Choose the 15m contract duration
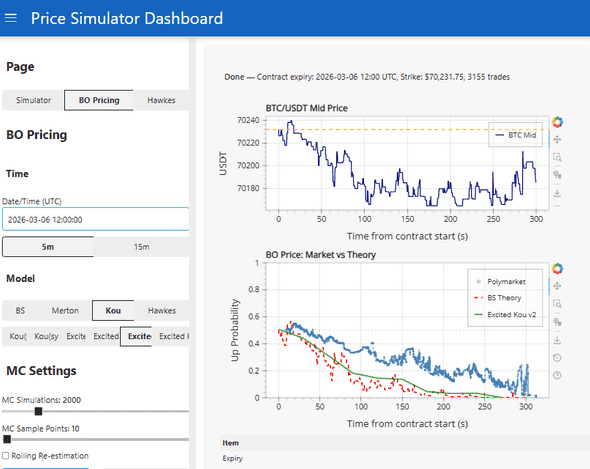590x469 pixels. pos(141,247)
